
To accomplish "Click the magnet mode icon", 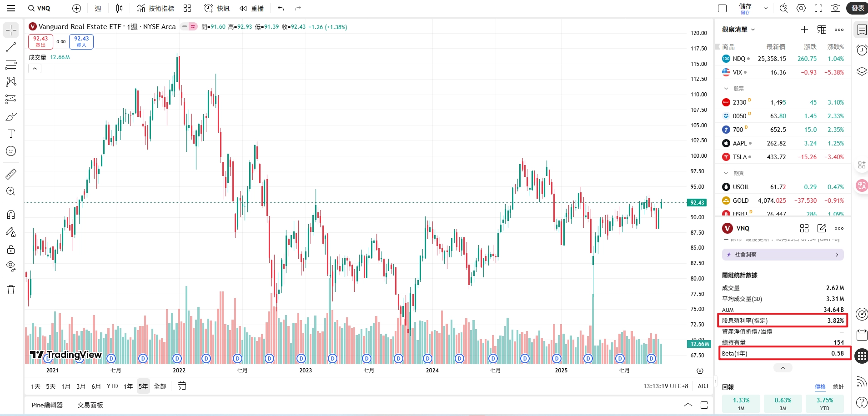I will (11, 214).
